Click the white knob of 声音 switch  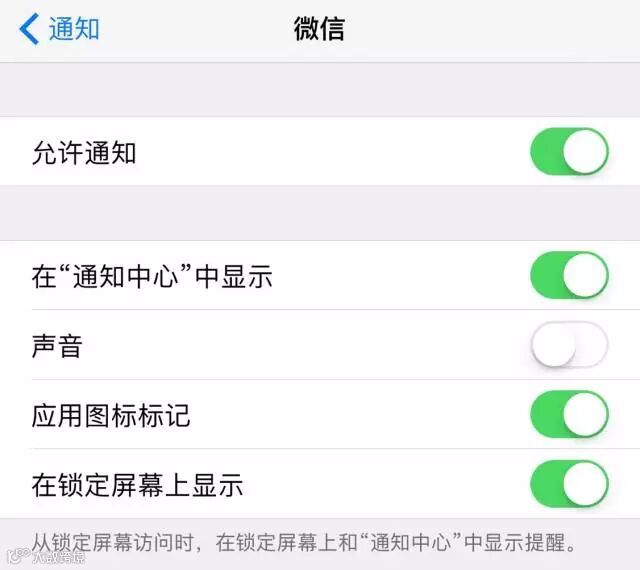pos(554,345)
